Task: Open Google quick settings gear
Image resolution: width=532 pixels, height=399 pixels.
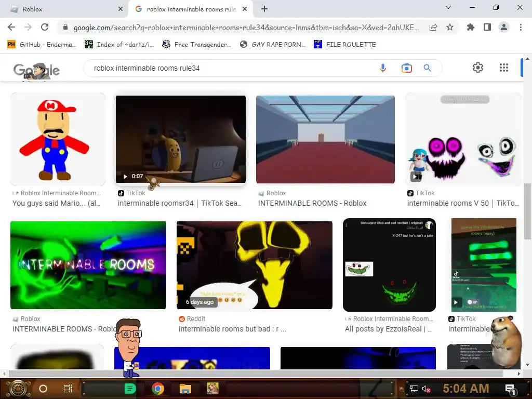Action: (x=478, y=68)
